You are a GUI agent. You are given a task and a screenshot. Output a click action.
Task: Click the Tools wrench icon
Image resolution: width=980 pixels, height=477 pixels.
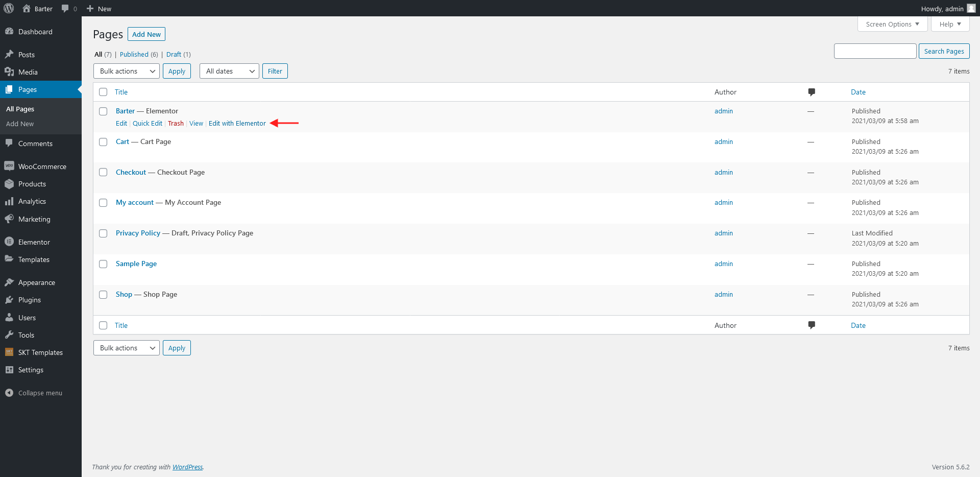[9, 335]
